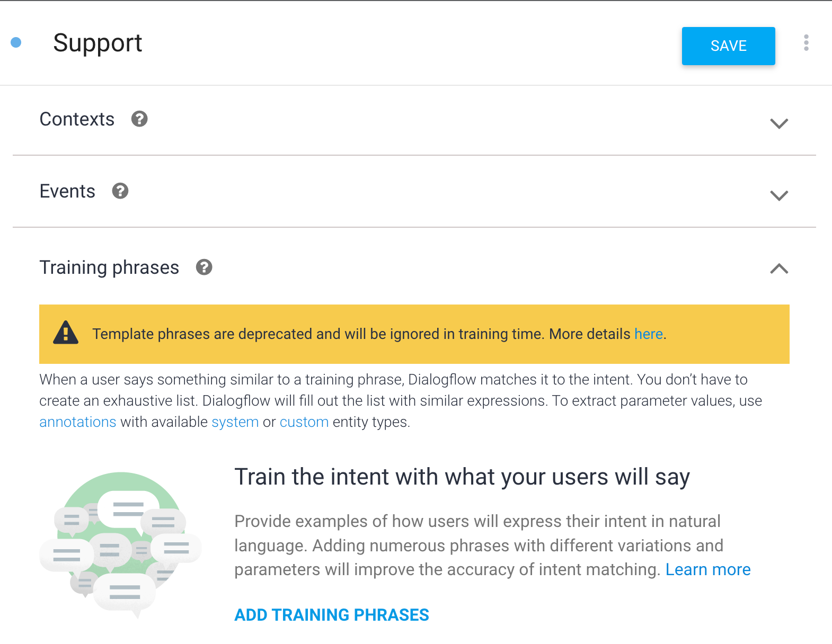Save the Support intent

(x=728, y=46)
